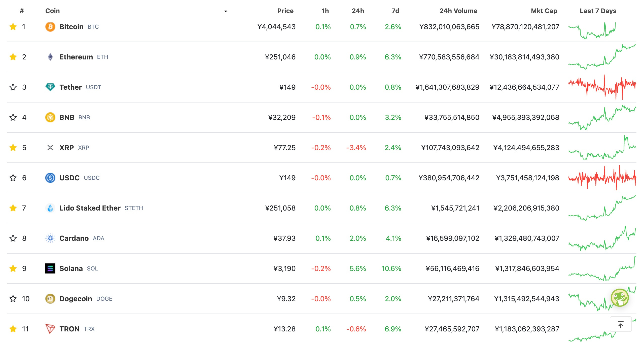Click Solana 7d change 10.6%
644x343 pixels.
pos(391,268)
